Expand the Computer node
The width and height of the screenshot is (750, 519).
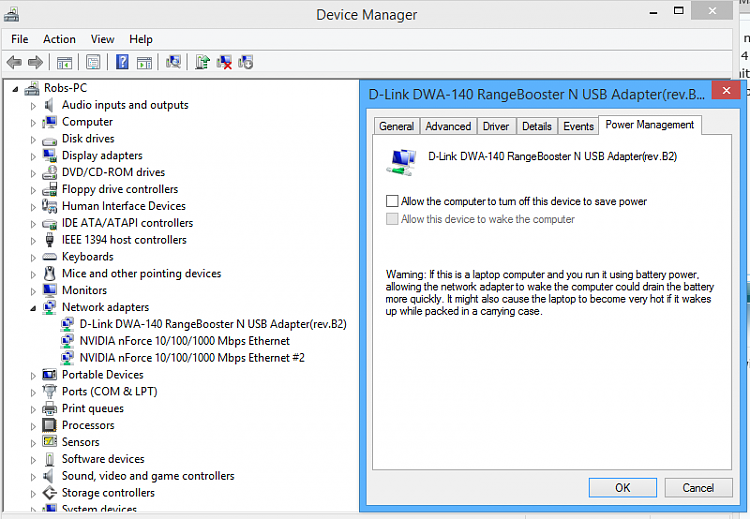coord(33,123)
